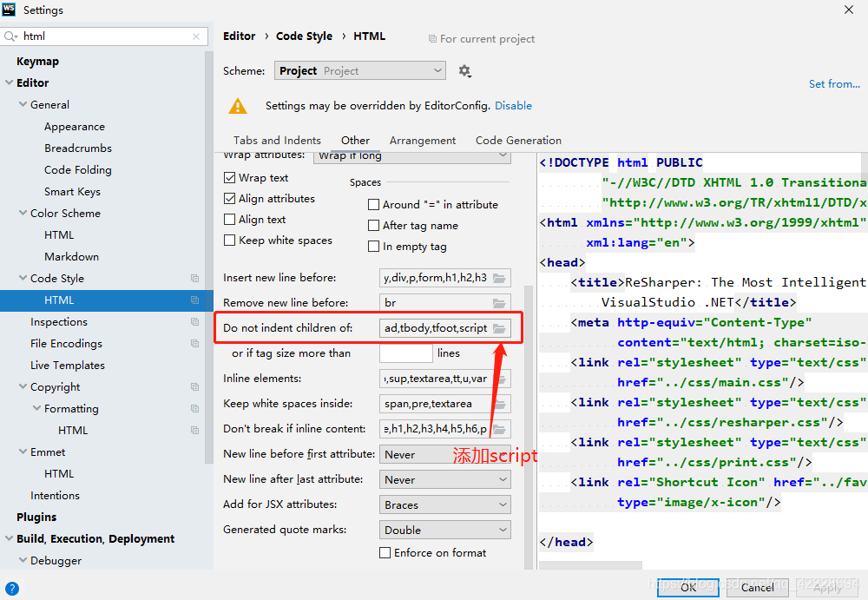Click the search magnifier icon
The image size is (868, 600).
tap(10, 36)
